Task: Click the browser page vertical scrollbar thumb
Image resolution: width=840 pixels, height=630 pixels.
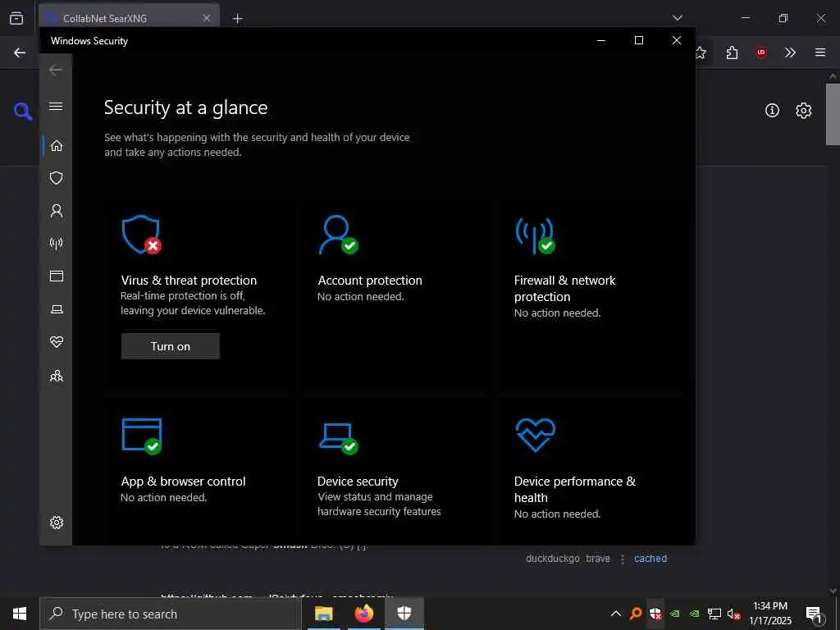Action: point(833,114)
